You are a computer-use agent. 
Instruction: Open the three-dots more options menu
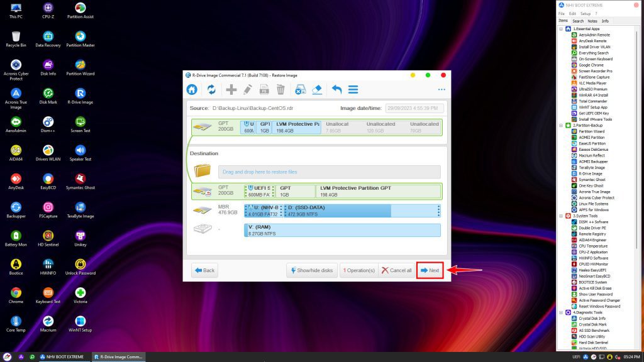(441, 89)
